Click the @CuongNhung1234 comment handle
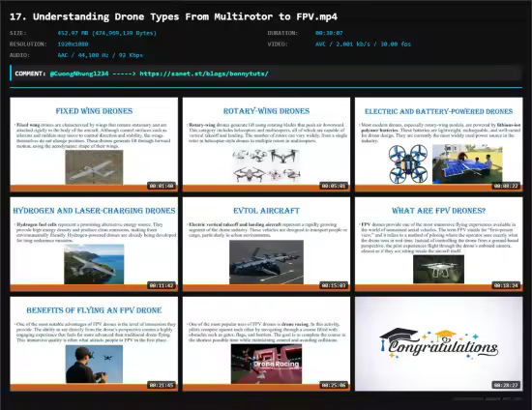The image size is (532, 410). pyautogui.click(x=79, y=73)
